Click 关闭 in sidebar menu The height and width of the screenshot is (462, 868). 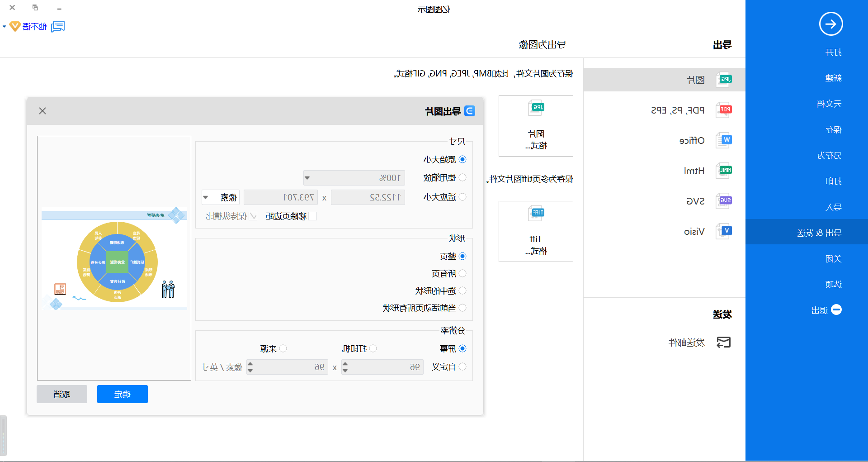click(x=833, y=259)
